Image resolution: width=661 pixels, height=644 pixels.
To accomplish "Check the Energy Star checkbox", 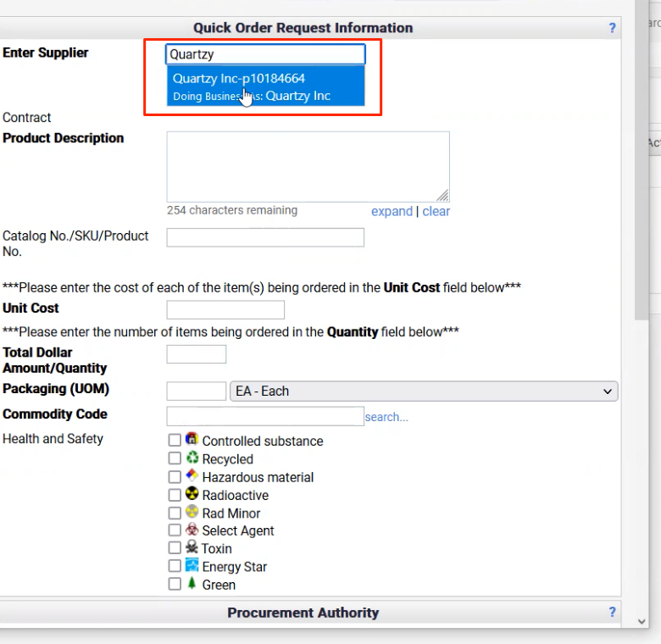I will (175, 566).
